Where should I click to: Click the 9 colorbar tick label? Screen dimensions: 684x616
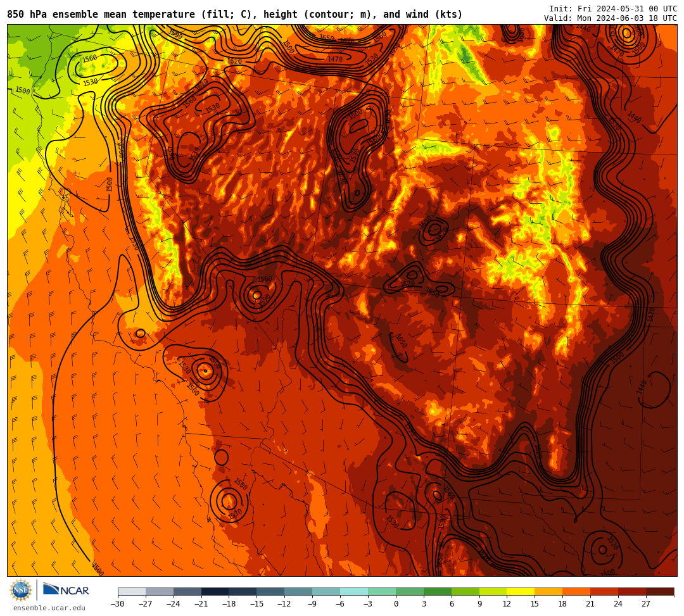pyautogui.click(x=479, y=604)
